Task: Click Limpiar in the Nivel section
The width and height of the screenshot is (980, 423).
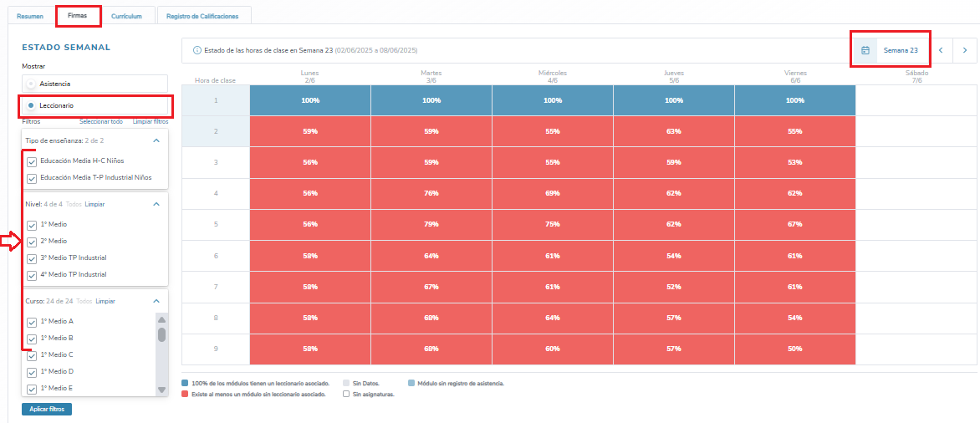Action: click(95, 204)
